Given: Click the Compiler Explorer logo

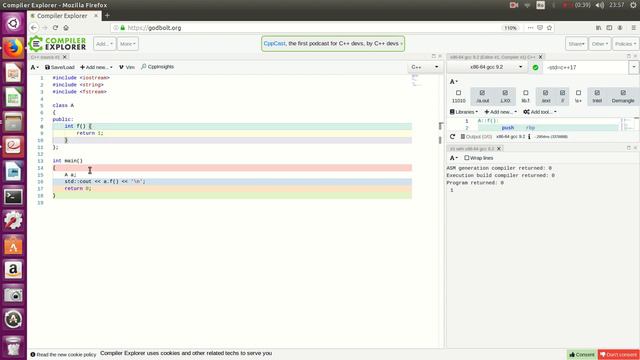Looking at the screenshot, I should coord(58,44).
